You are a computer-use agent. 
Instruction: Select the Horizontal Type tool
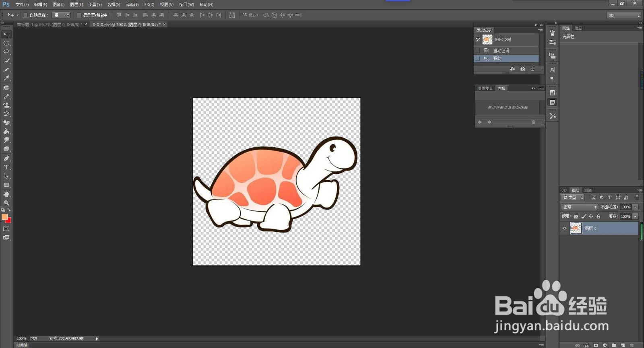pyautogui.click(x=6, y=167)
